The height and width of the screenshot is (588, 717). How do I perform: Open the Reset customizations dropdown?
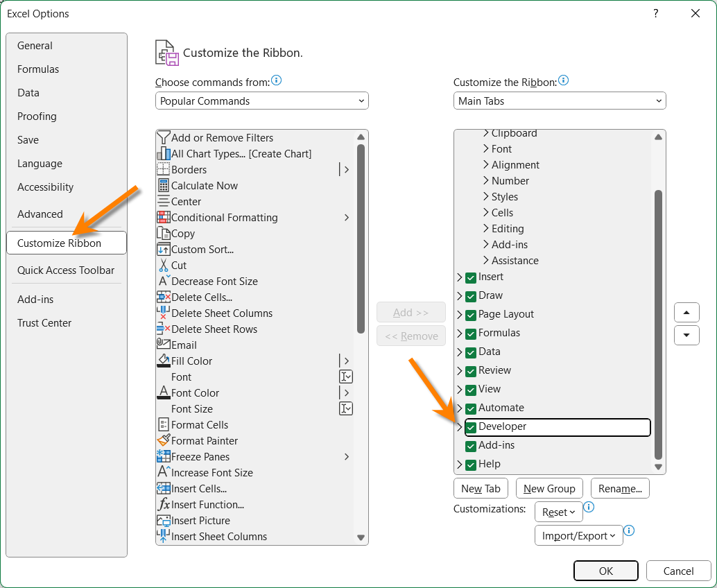(558, 512)
